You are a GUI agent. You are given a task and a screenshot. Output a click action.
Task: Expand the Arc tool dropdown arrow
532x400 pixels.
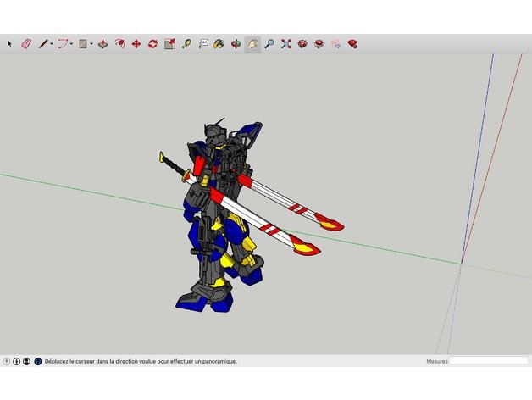click(x=71, y=43)
